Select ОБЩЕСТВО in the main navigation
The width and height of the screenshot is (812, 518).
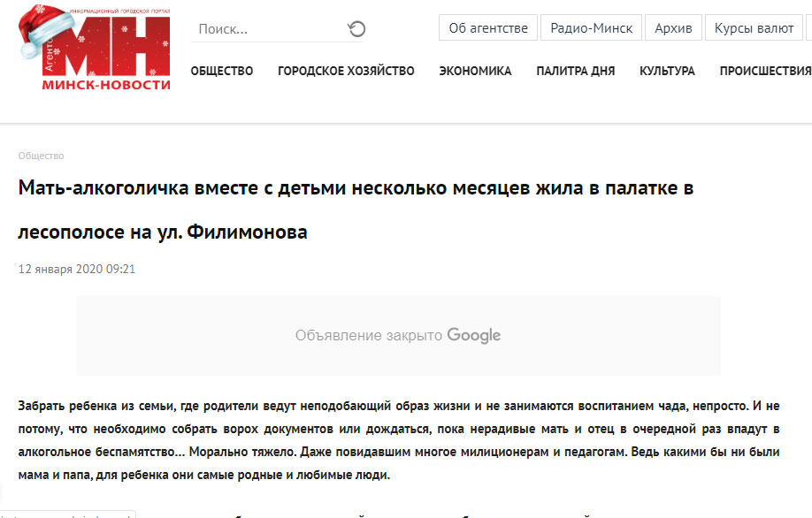point(221,71)
